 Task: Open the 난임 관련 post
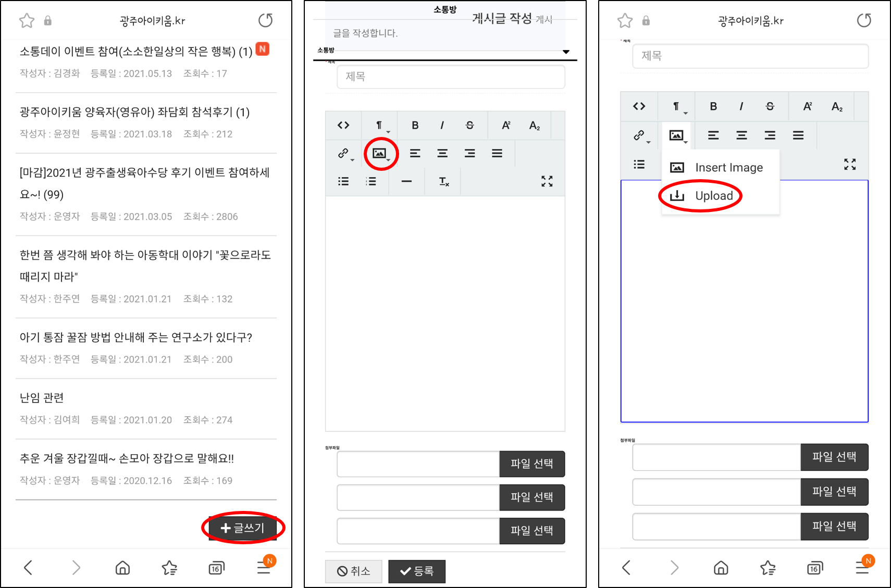[42, 398]
